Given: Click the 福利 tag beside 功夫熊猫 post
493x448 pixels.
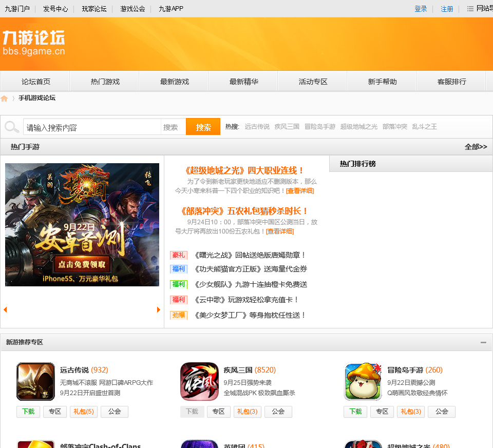Looking at the screenshot, I should [179, 269].
